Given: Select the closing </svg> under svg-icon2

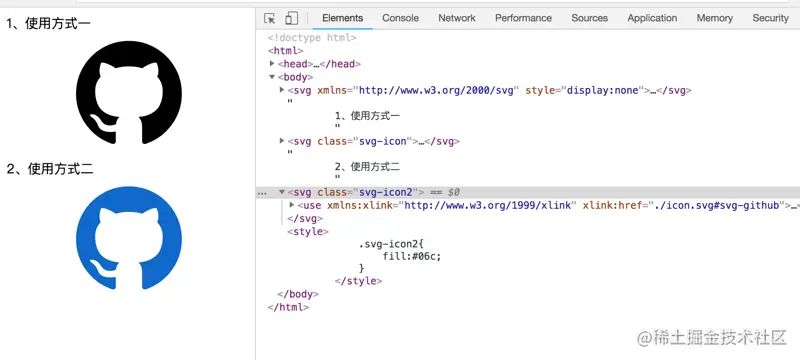Looking at the screenshot, I should (x=305, y=218).
